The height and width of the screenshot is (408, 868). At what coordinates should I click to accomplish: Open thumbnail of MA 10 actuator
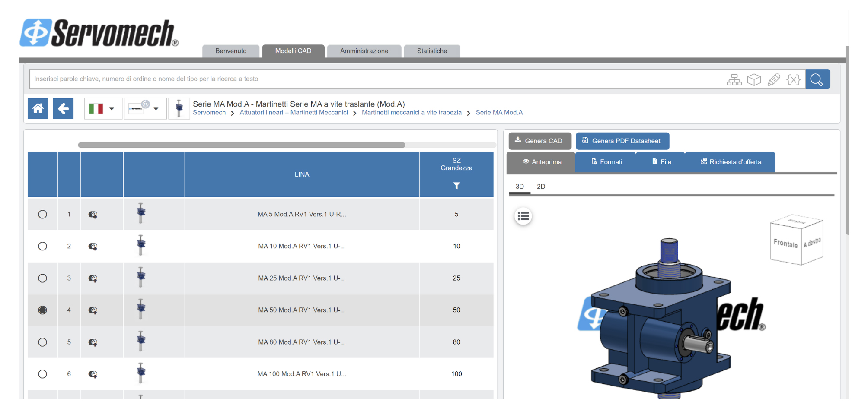pyautogui.click(x=141, y=245)
